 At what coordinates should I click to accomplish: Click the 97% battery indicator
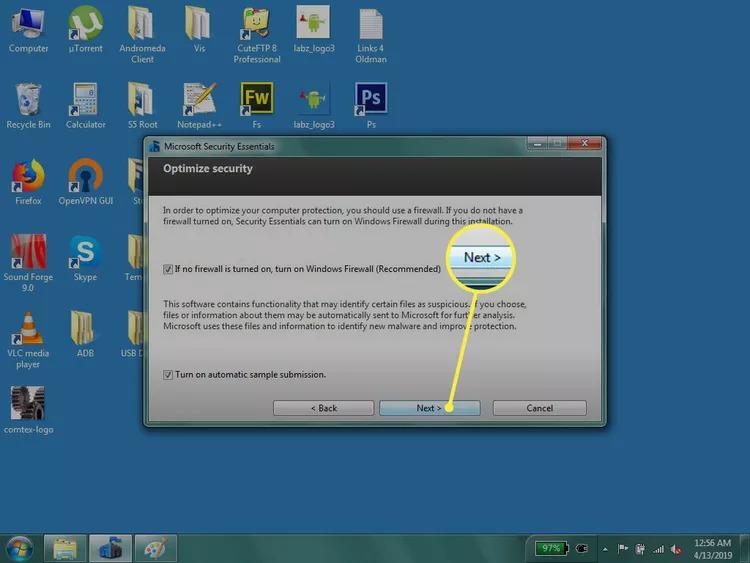551,548
